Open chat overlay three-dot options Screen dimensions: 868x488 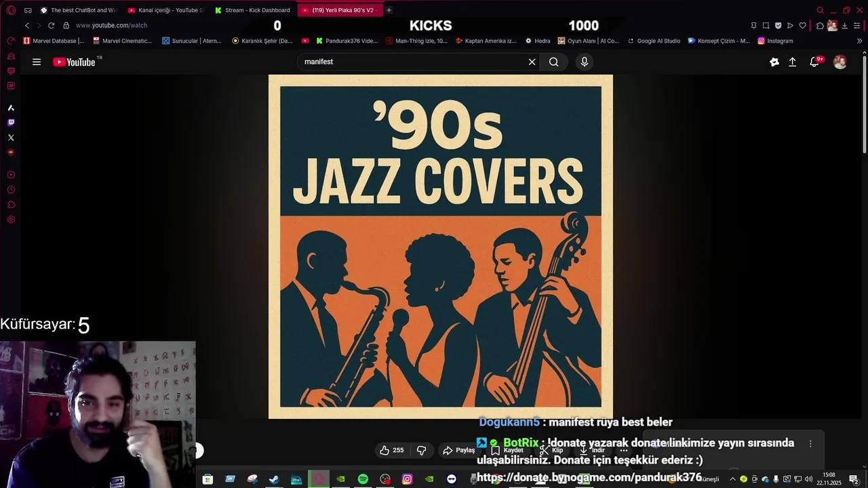click(x=810, y=444)
